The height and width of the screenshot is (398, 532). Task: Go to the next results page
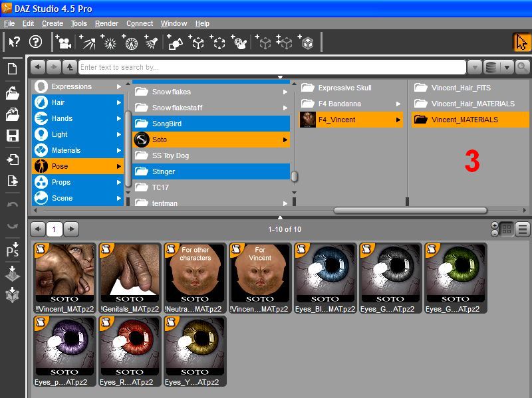click(x=71, y=229)
